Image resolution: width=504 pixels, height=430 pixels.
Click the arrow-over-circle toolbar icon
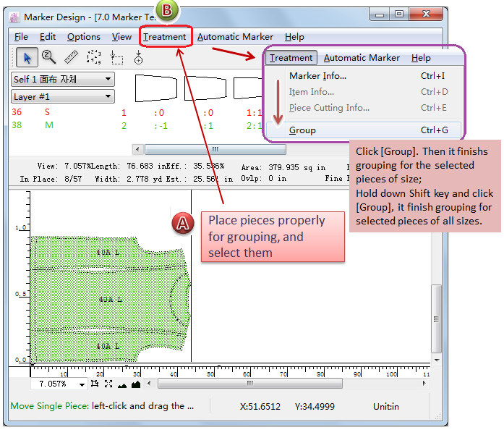pyautogui.click(x=138, y=57)
